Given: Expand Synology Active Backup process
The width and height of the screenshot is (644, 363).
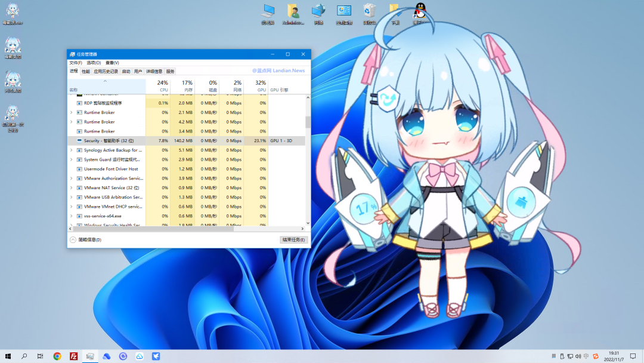Looking at the screenshot, I should click(71, 150).
